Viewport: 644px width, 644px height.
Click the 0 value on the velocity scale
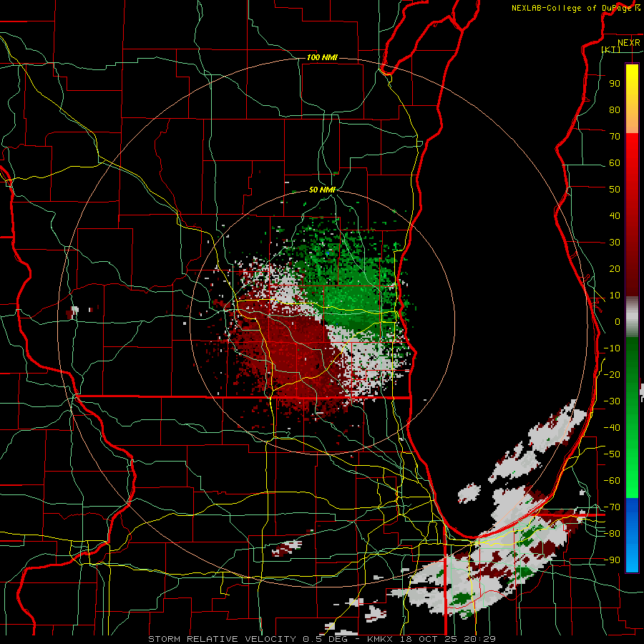tap(618, 322)
